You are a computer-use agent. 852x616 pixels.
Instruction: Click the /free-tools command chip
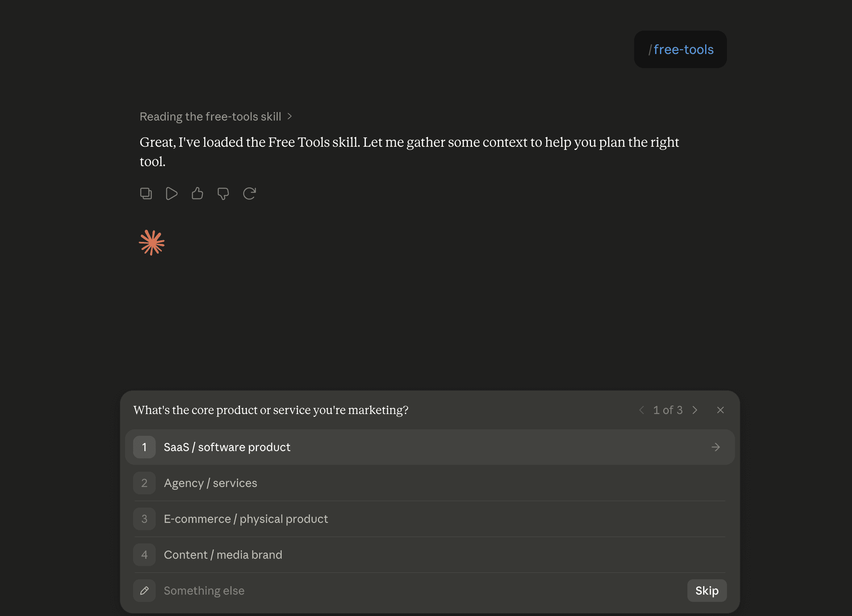pyautogui.click(x=681, y=49)
